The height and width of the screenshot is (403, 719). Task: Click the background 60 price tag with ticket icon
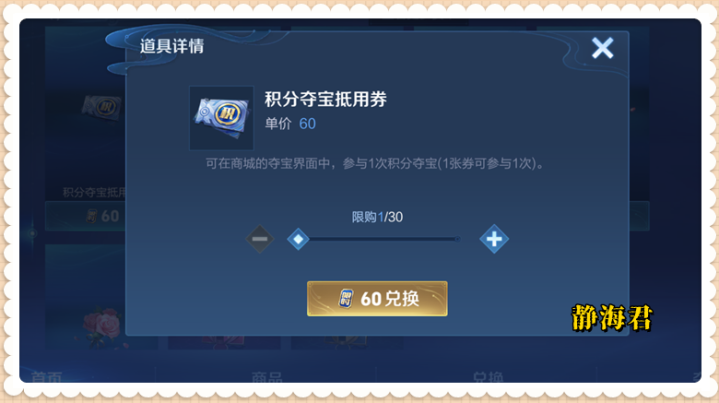pyautogui.click(x=103, y=216)
